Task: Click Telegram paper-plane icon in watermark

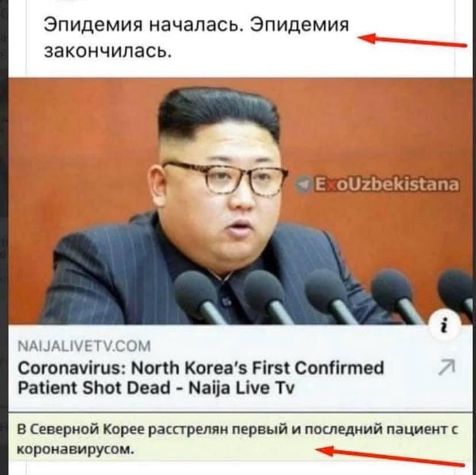Action: point(302,185)
